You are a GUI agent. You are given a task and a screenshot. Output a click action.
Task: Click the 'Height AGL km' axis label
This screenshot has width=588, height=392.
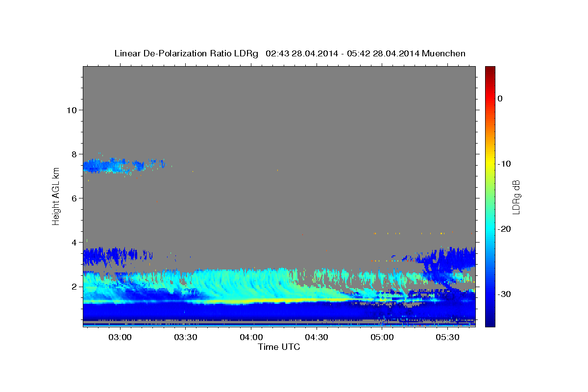pos(56,196)
